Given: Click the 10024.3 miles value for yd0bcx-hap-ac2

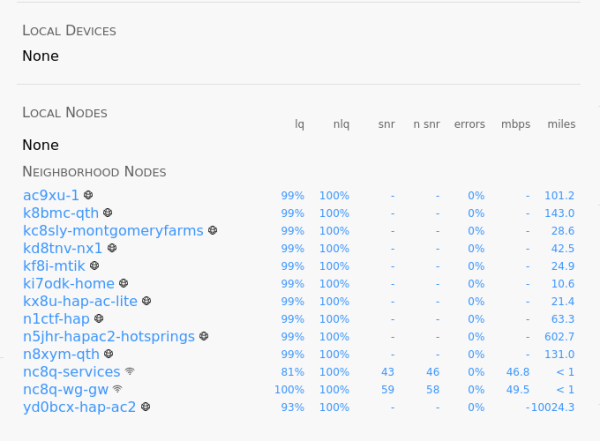Looking at the screenshot, I should (x=553, y=407).
